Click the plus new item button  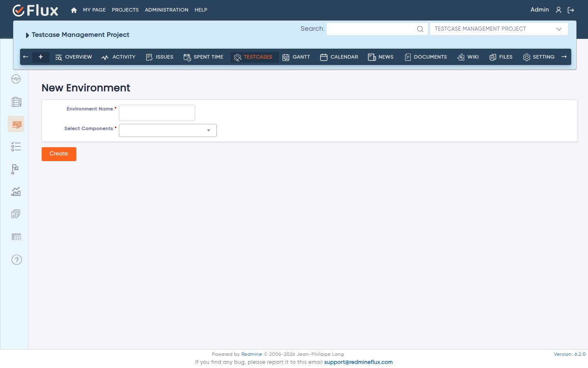pyautogui.click(x=41, y=57)
